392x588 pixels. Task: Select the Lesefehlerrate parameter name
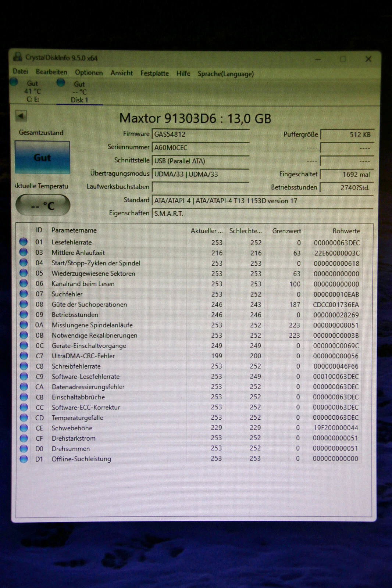coord(72,242)
